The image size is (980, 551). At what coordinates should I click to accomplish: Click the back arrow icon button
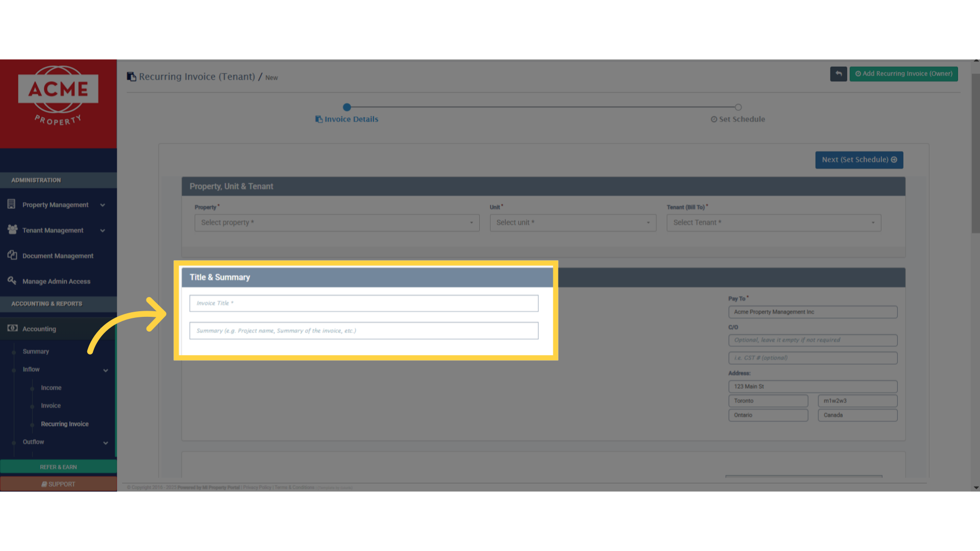[838, 74]
